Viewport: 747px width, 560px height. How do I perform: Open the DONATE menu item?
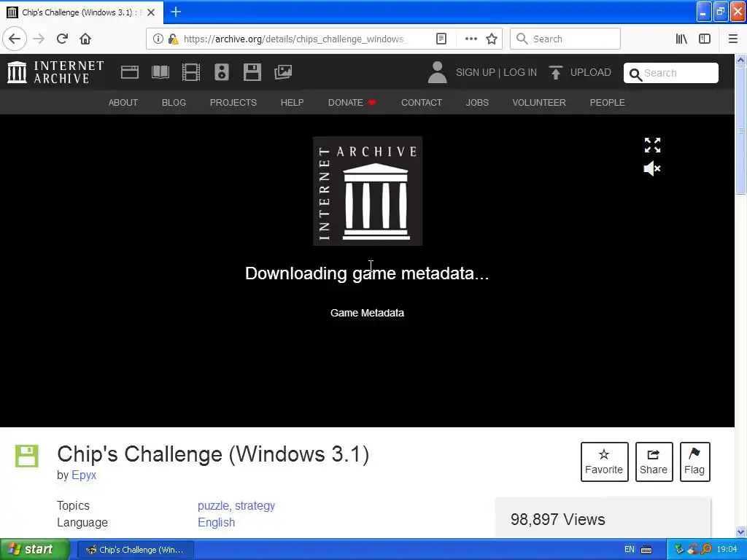click(352, 102)
